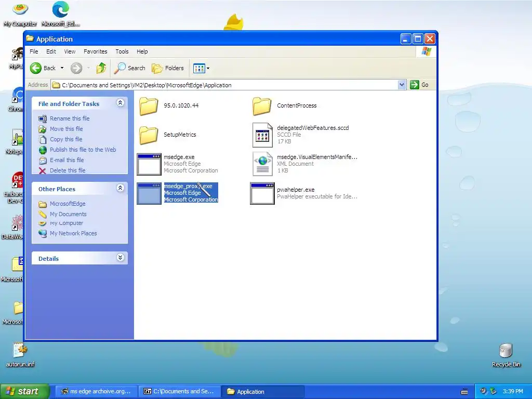Switch to ms edge archive.org taskbar window

point(96,391)
